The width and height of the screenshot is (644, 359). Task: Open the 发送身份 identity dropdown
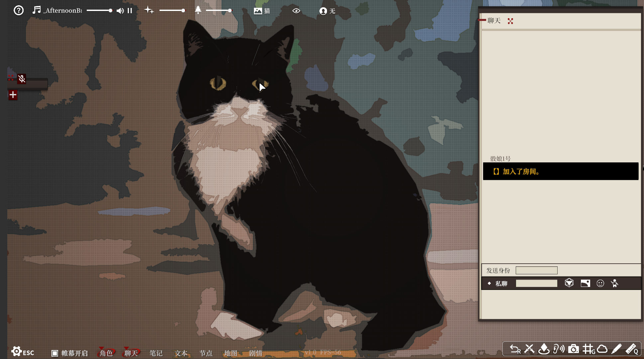536,270
